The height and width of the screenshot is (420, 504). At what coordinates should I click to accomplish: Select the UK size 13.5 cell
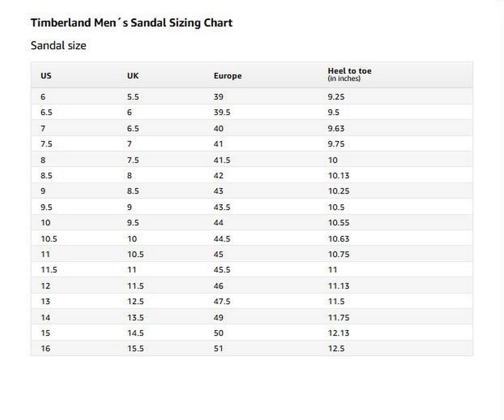click(x=135, y=318)
